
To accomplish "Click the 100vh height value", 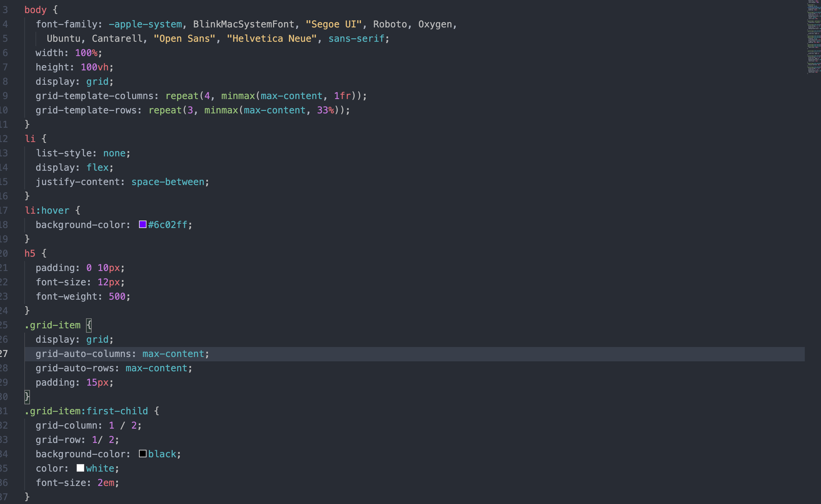I will pyautogui.click(x=94, y=67).
